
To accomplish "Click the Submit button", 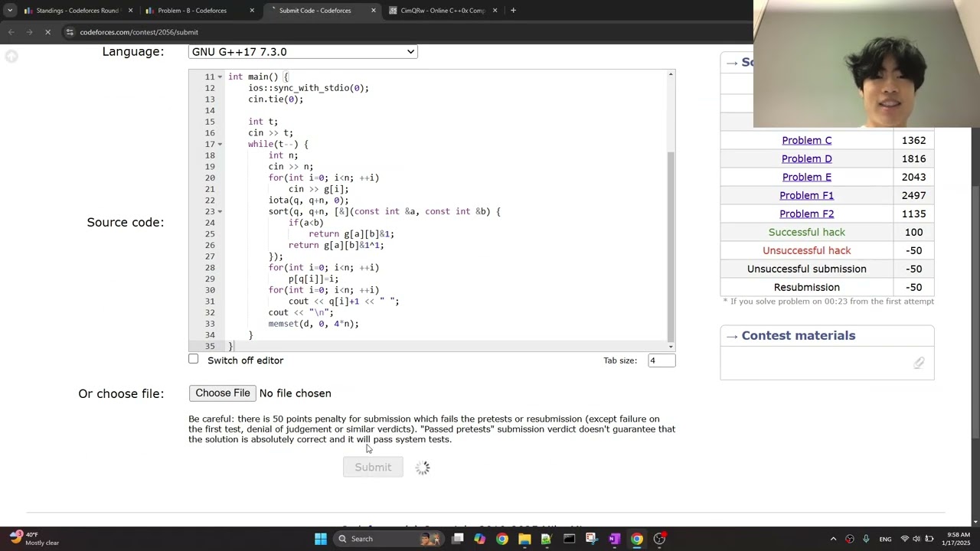I will click(x=373, y=467).
